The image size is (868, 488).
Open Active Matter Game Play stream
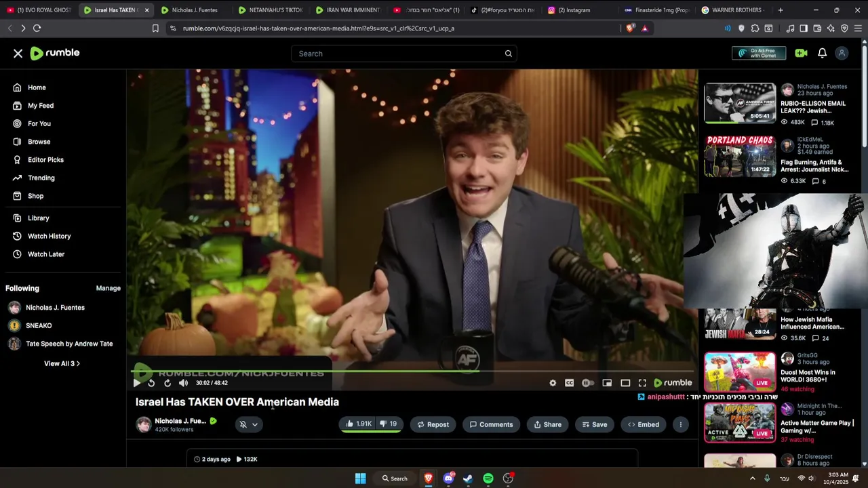tap(740, 423)
